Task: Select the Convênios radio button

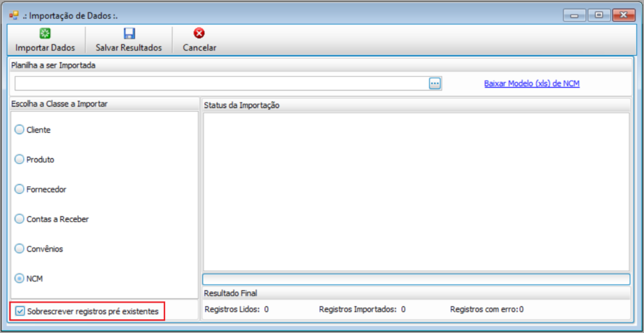Action: (20, 249)
